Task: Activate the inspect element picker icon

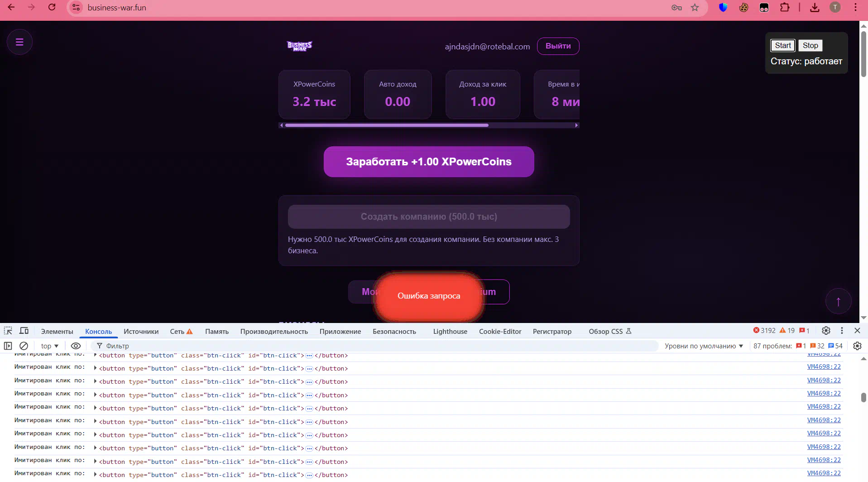Action: coord(8,331)
